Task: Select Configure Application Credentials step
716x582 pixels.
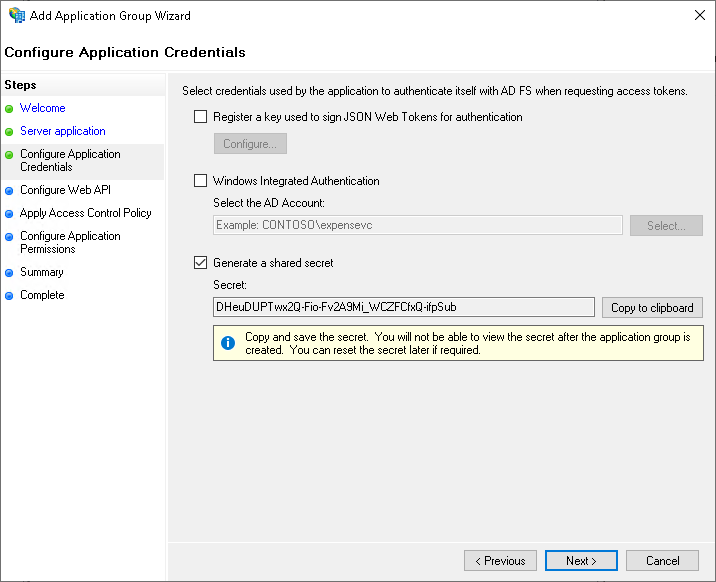Action: [70, 160]
